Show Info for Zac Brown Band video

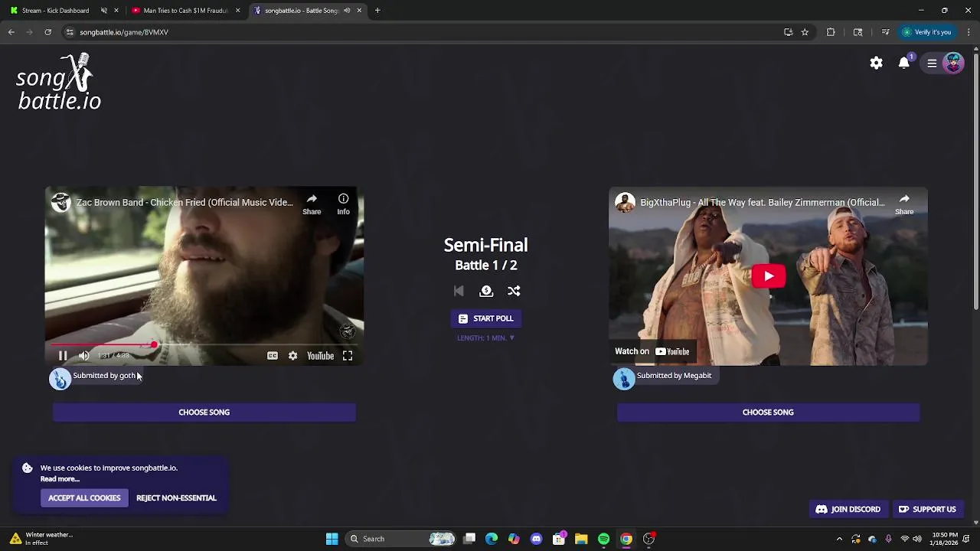pyautogui.click(x=343, y=204)
